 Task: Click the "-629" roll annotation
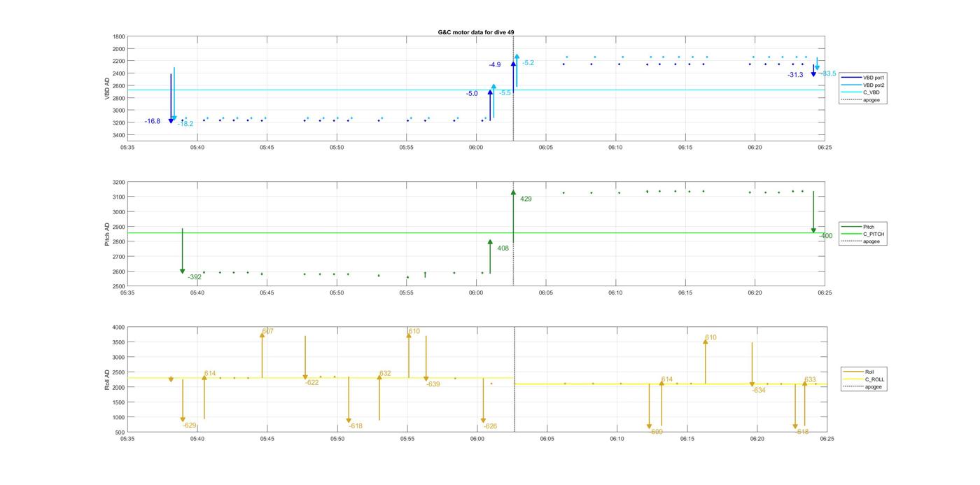pos(190,425)
